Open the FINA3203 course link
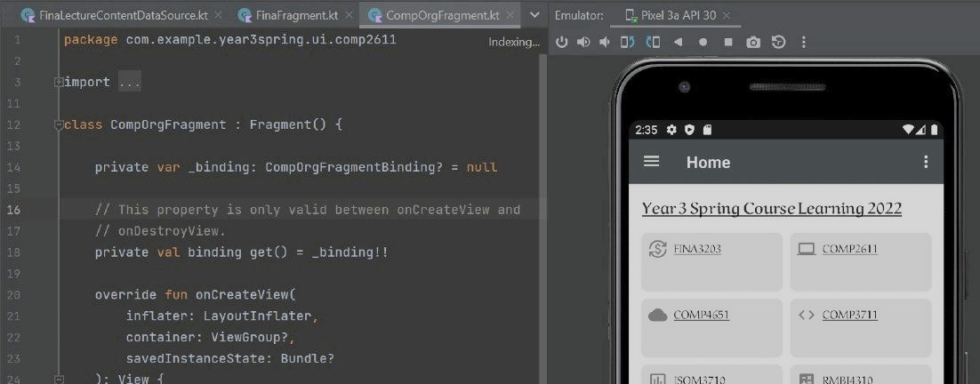Screen dimensions: 980x384 [697, 249]
